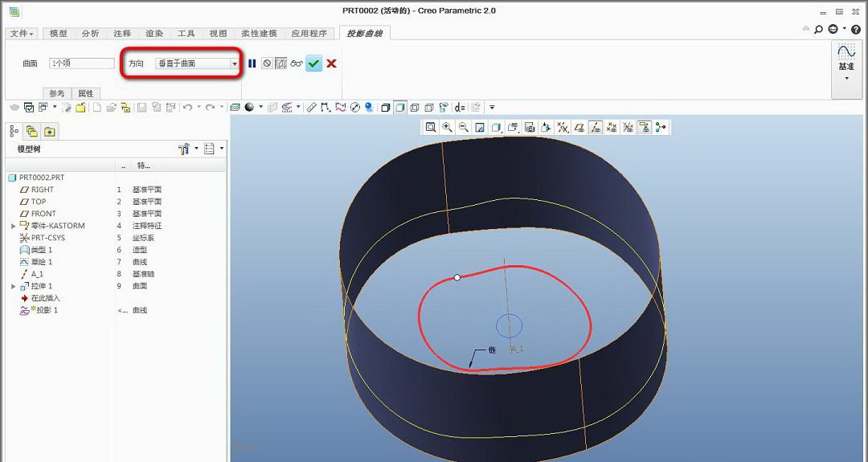Click the zoom out magnifier icon

click(x=464, y=127)
